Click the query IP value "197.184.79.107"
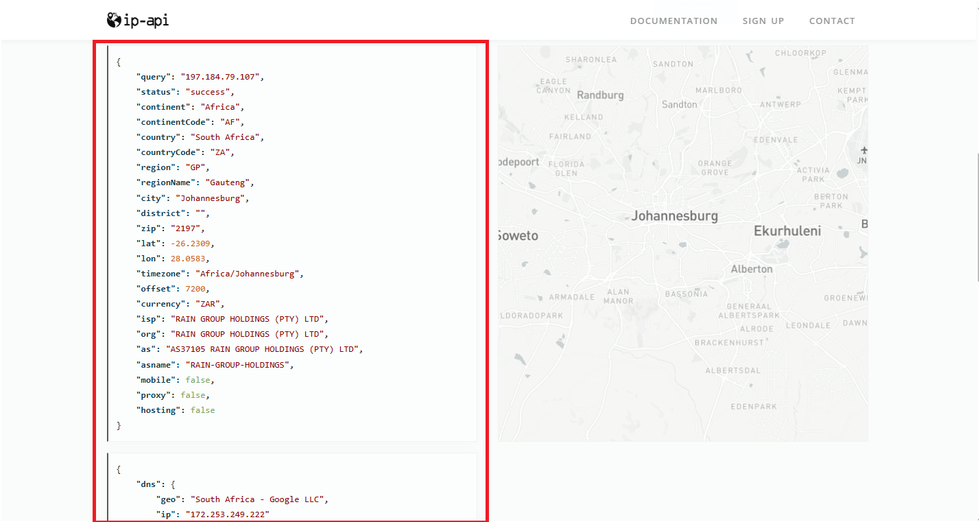The width and height of the screenshot is (980, 522). pos(220,77)
